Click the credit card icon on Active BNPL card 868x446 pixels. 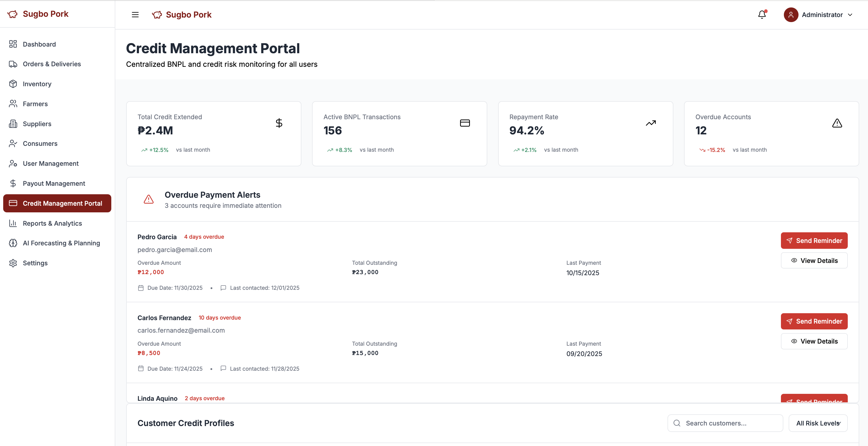click(x=465, y=123)
